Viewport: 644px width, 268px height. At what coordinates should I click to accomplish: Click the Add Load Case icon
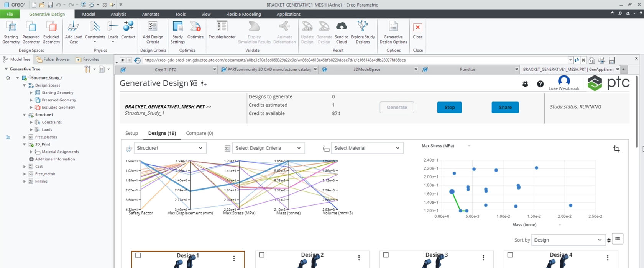pyautogui.click(x=74, y=32)
